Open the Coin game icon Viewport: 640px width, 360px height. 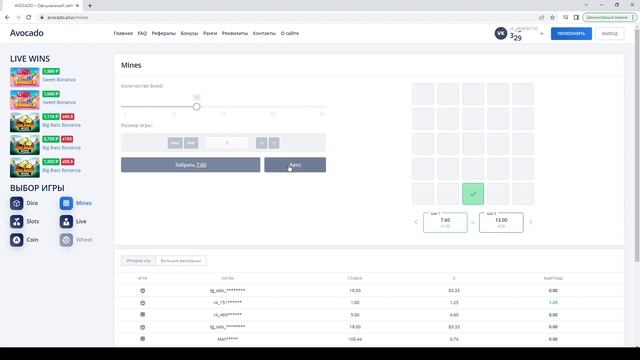(x=17, y=240)
